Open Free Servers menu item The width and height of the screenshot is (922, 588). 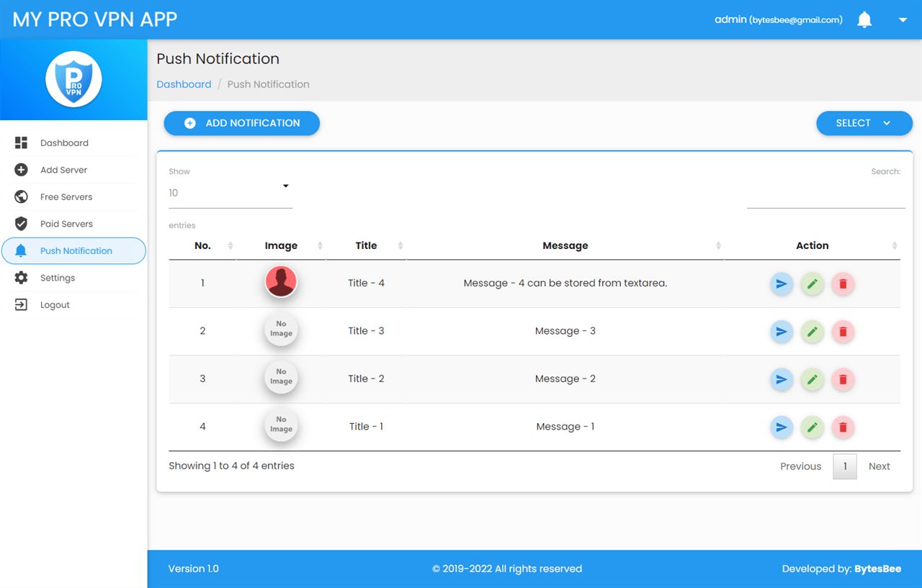coord(73,196)
